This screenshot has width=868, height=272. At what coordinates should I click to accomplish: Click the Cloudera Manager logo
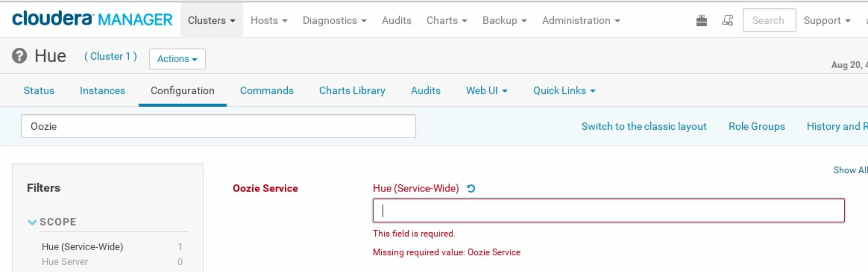point(92,19)
